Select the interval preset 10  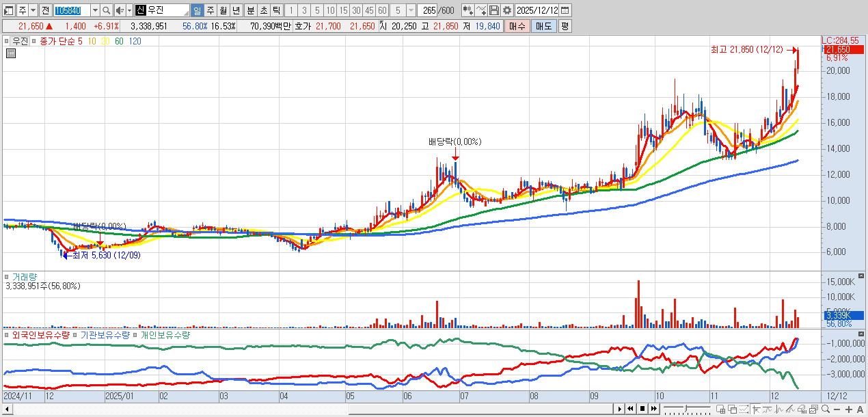tap(330, 10)
